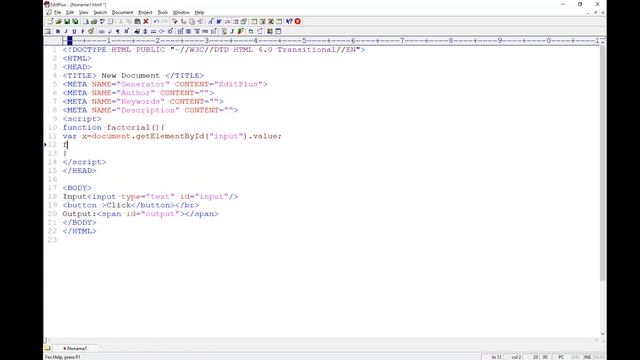Click the META NAME="Keywords" line

coord(143,101)
